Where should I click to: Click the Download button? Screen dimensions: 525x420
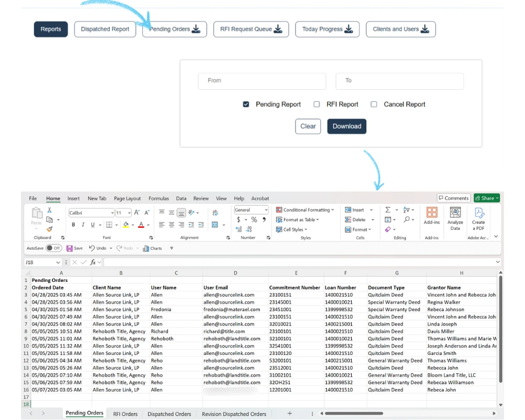coord(346,127)
